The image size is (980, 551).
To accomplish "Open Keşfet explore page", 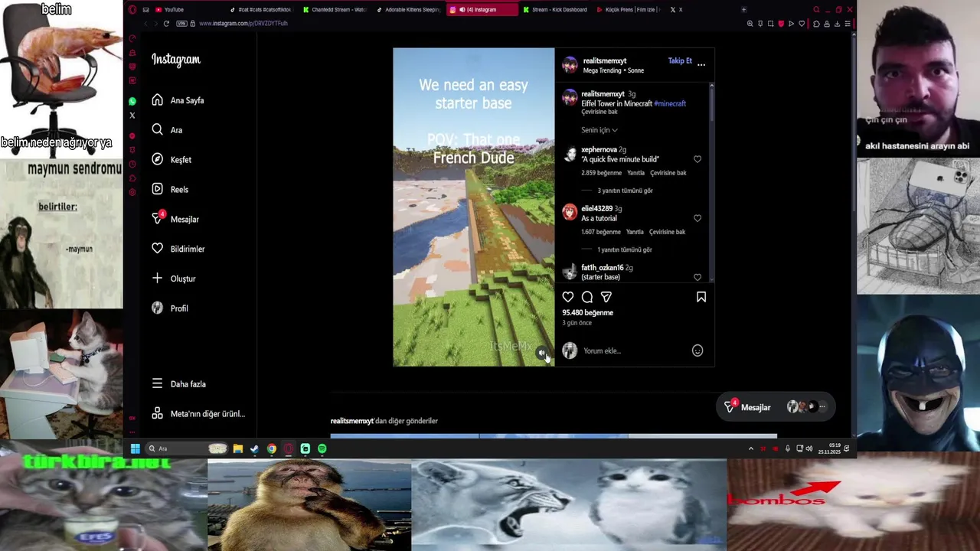I will click(x=171, y=160).
